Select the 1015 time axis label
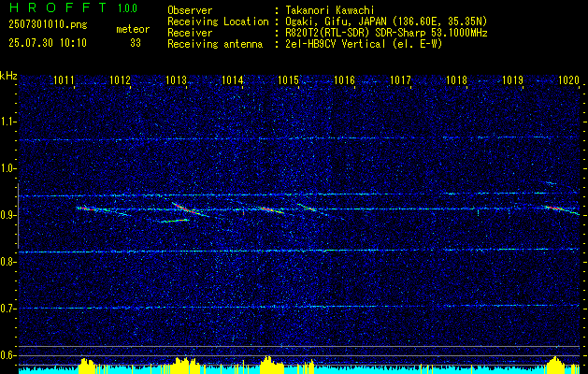This screenshot has height=374, width=588. 288,79
